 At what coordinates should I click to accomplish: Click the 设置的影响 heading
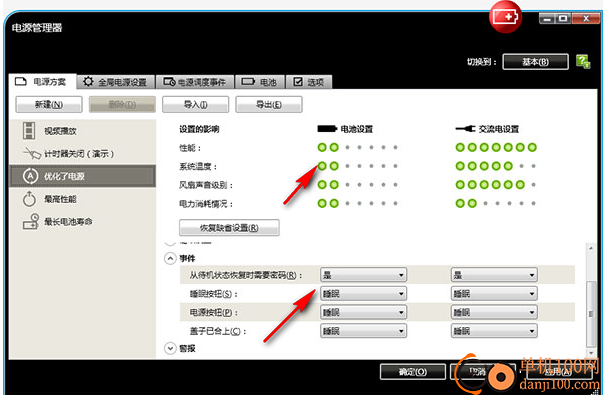199,129
